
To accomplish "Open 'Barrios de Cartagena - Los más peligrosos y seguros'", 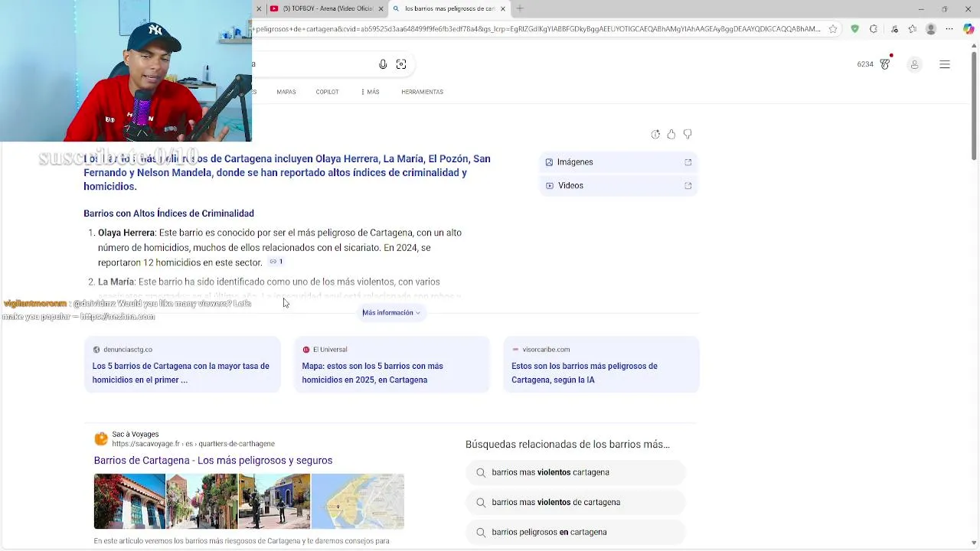I will tap(213, 461).
